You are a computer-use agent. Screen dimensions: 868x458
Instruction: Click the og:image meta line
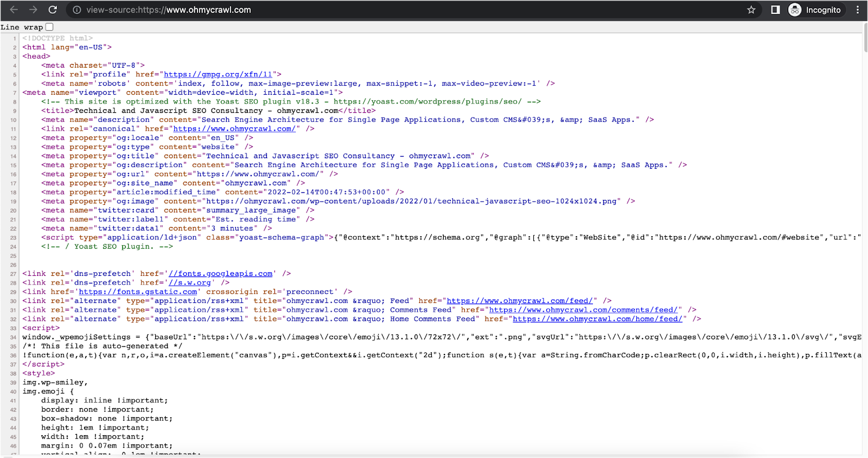[x=338, y=201]
